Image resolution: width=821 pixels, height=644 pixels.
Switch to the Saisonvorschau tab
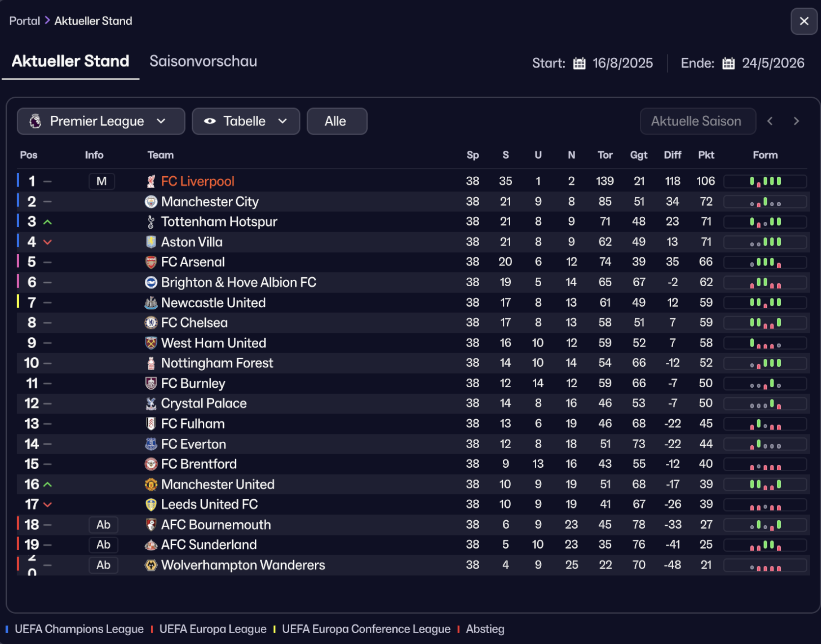203,61
